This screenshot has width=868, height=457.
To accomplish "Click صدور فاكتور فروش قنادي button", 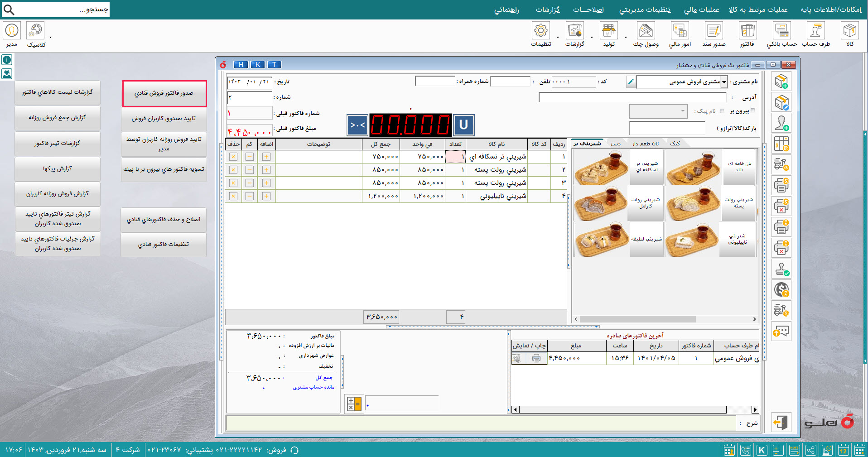I will (x=164, y=93).
